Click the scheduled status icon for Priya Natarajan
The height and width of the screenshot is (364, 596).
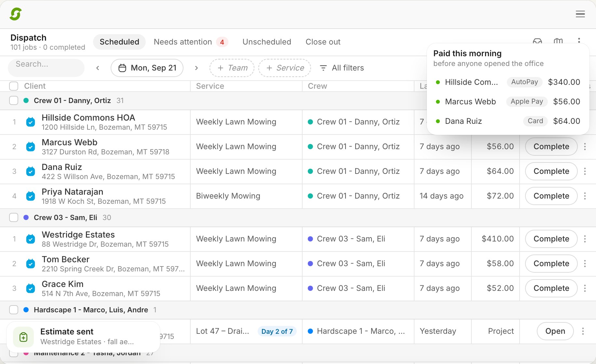pos(31,196)
